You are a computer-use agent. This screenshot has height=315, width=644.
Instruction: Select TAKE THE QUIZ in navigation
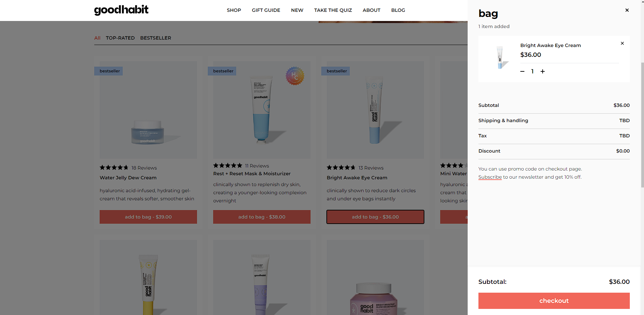(x=333, y=10)
